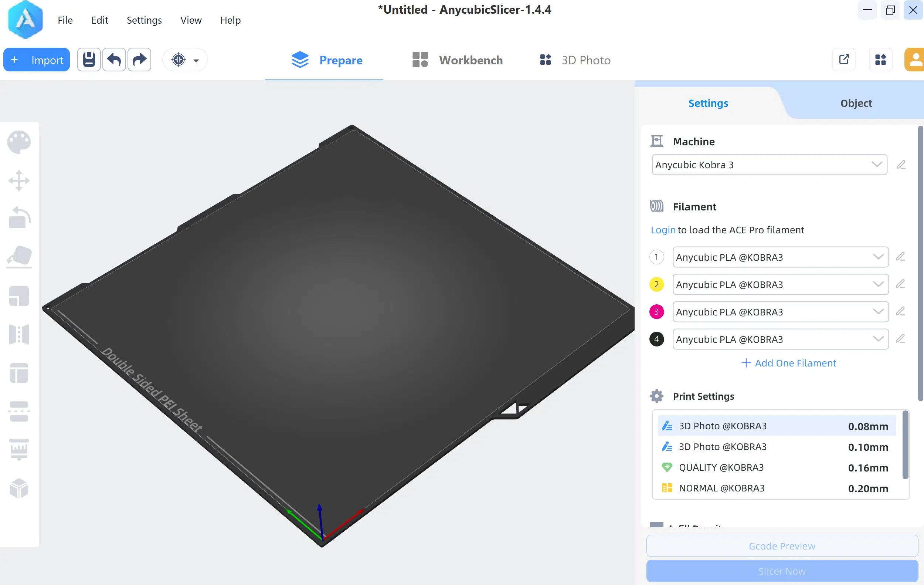Select QUALITY @KOBRA3 0.16mm profile
Screen dimensions: 924x585
click(x=777, y=467)
